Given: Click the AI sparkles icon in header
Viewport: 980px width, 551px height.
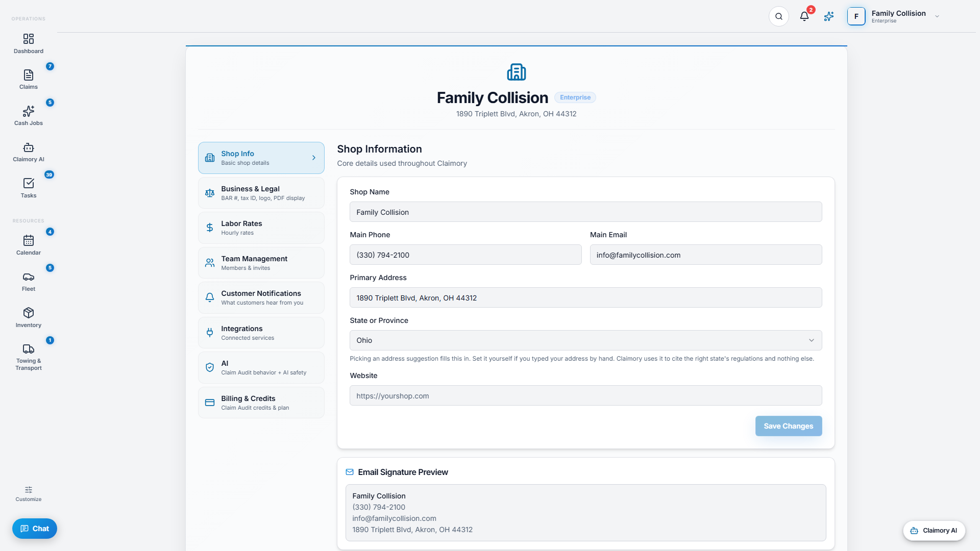Looking at the screenshot, I should [x=829, y=16].
